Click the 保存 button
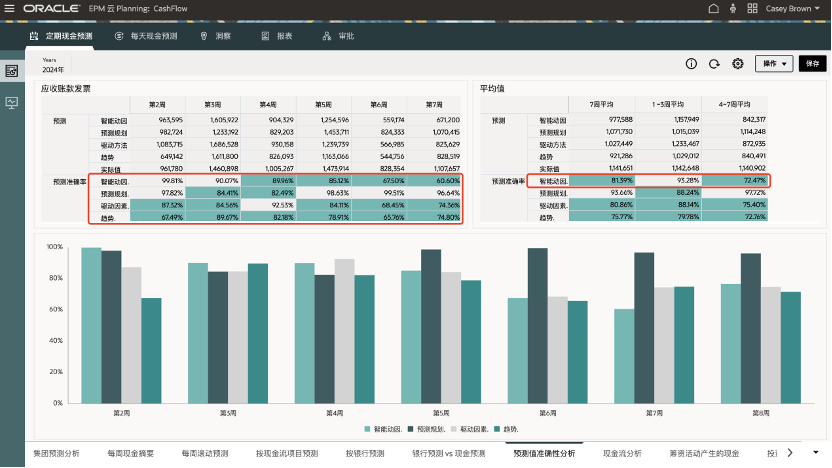The height and width of the screenshot is (468, 832). [x=811, y=63]
